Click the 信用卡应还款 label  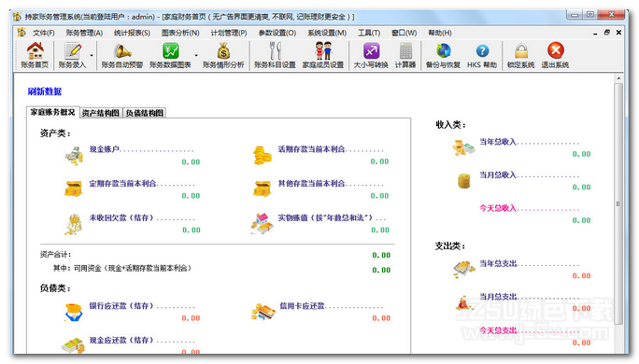coord(302,305)
